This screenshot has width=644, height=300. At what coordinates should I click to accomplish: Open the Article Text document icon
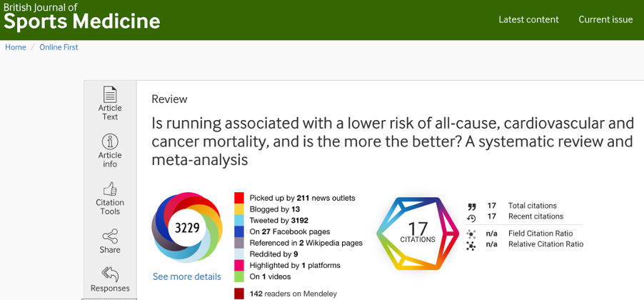pos(110,94)
